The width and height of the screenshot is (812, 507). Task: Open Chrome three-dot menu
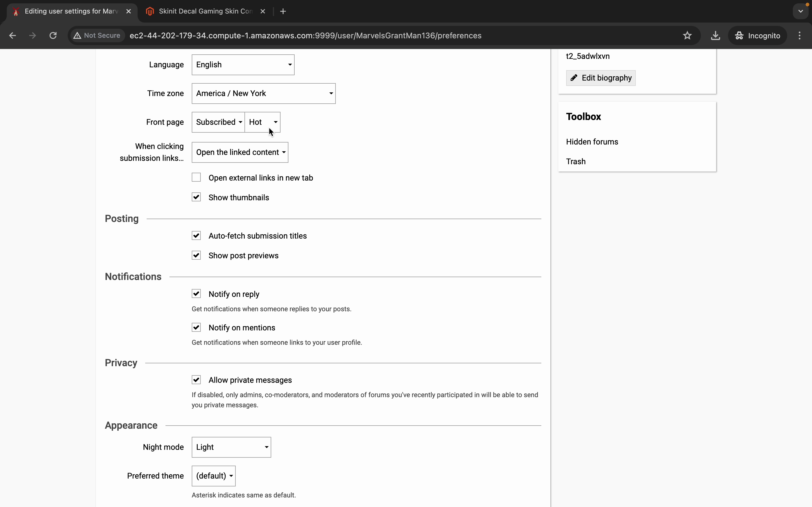[x=800, y=35]
